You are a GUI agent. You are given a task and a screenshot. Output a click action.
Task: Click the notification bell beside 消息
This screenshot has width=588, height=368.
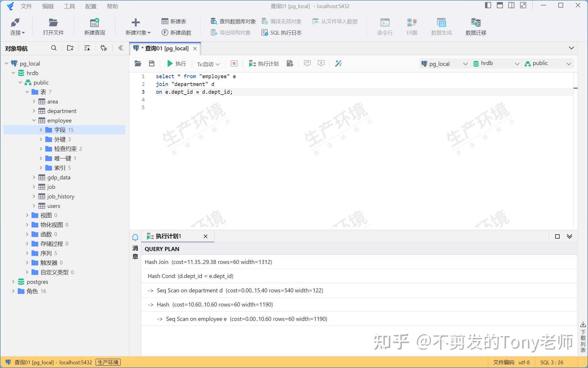point(135,237)
